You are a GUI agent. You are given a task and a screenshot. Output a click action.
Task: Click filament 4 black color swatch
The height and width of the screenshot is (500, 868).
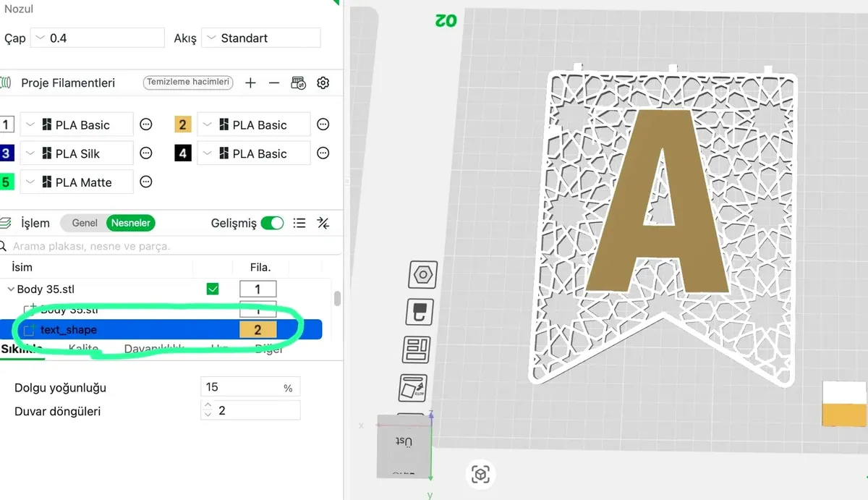pyautogui.click(x=182, y=153)
